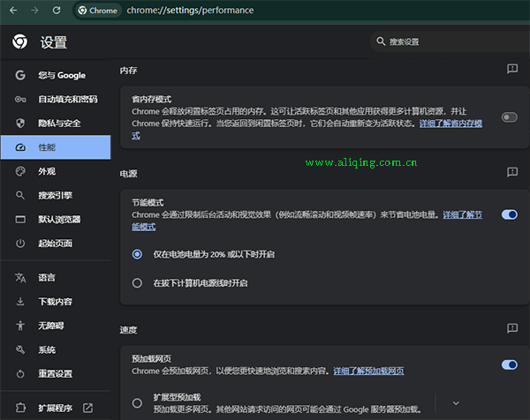This screenshot has height=420, width=530.
Task: Open 扩展程序 in sidebar
Action: (56, 408)
